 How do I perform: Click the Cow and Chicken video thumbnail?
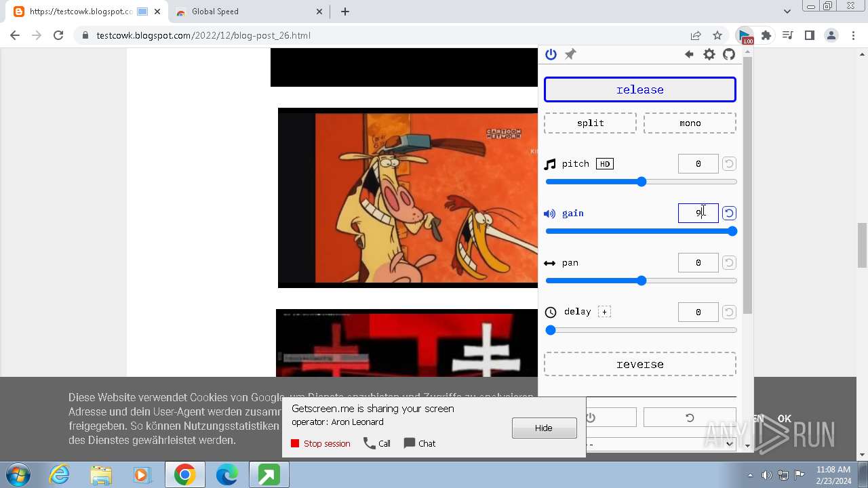[x=408, y=198]
